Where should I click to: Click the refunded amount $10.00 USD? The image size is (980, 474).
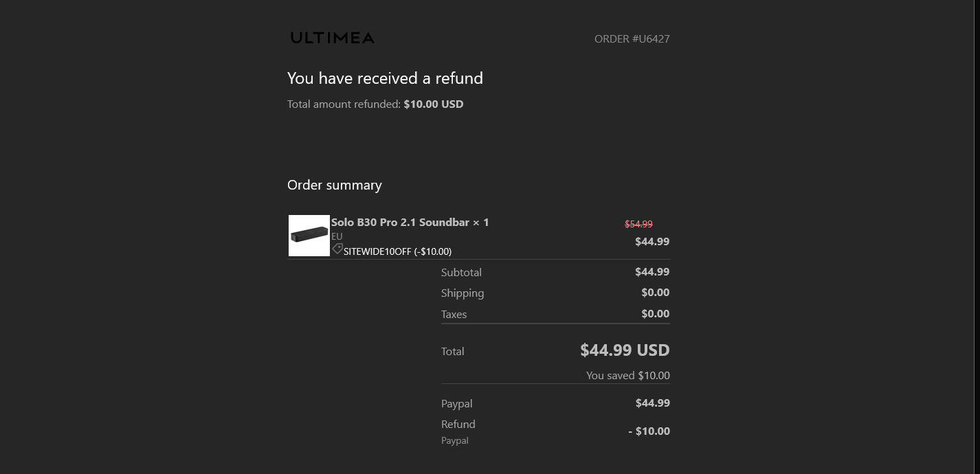(434, 104)
